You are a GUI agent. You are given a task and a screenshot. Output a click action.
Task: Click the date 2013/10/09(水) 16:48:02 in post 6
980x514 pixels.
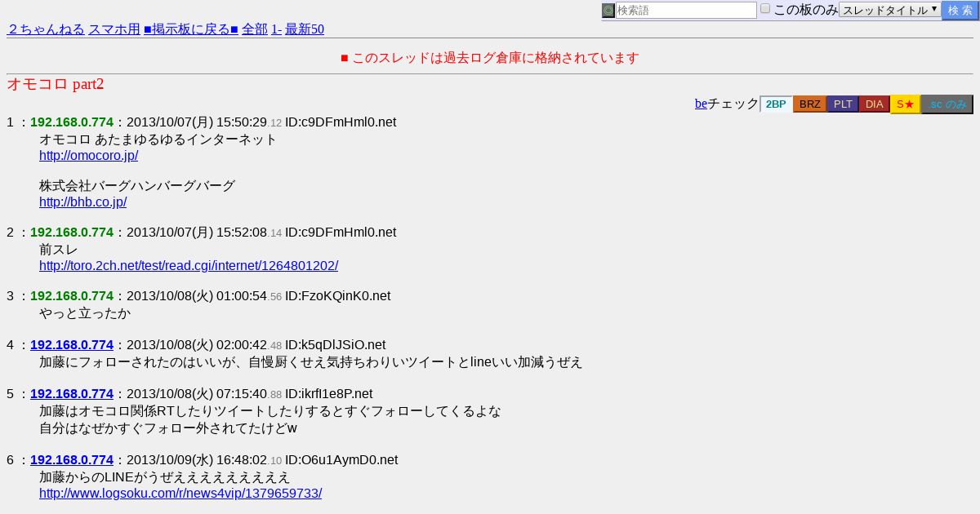click(197, 459)
